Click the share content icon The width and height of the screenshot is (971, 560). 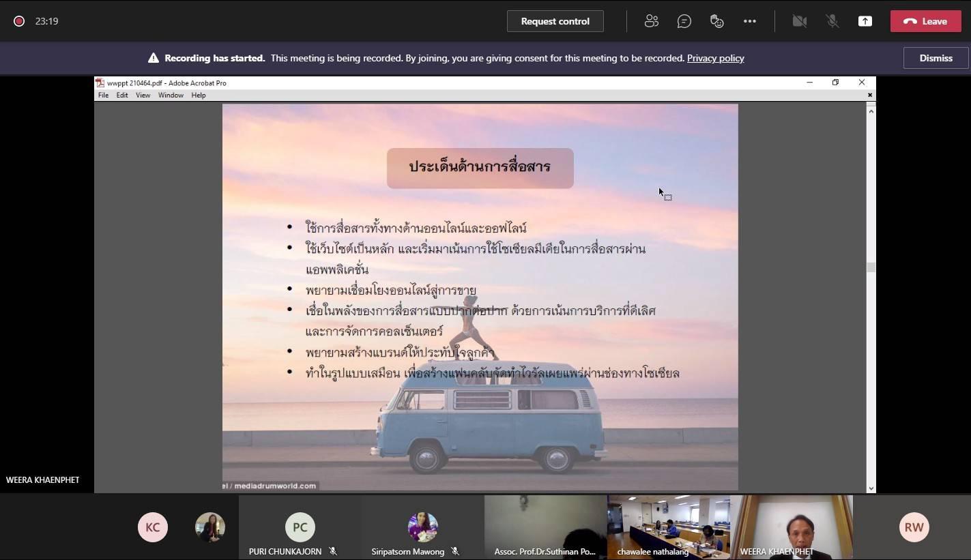(x=865, y=21)
